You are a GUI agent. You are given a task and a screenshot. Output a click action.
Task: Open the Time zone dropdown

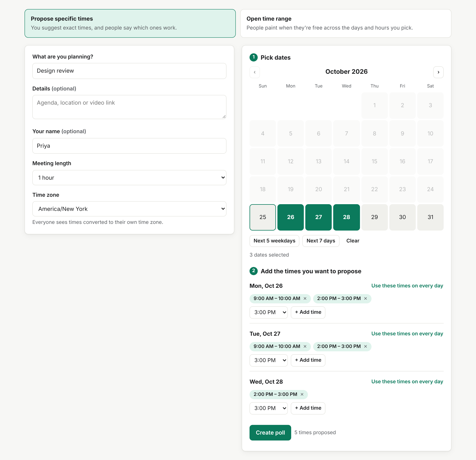(x=129, y=209)
